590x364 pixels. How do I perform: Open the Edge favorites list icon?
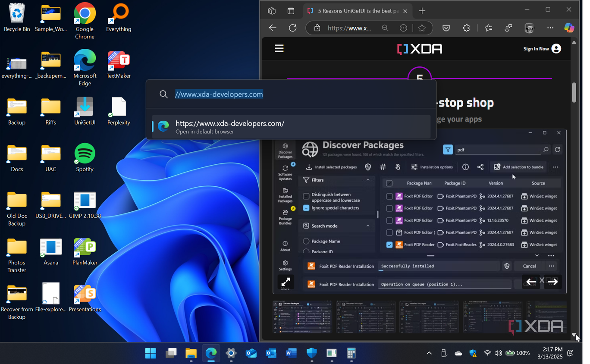(488, 28)
